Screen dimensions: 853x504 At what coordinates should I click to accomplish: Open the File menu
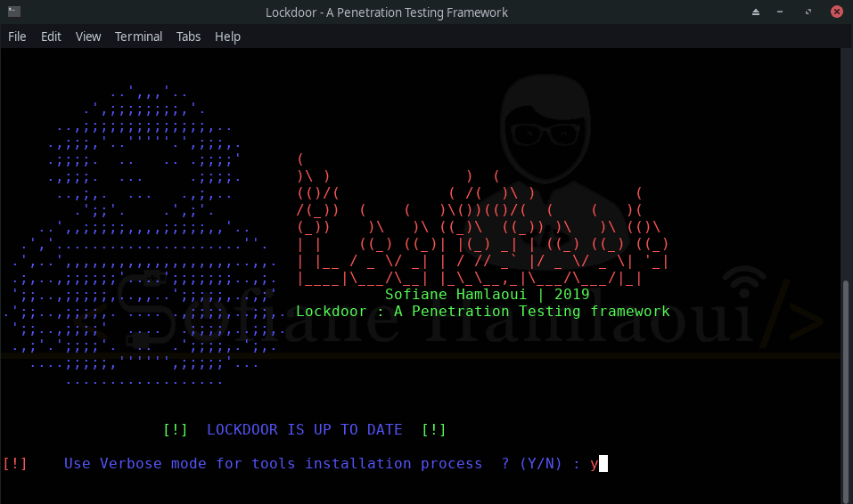[17, 37]
